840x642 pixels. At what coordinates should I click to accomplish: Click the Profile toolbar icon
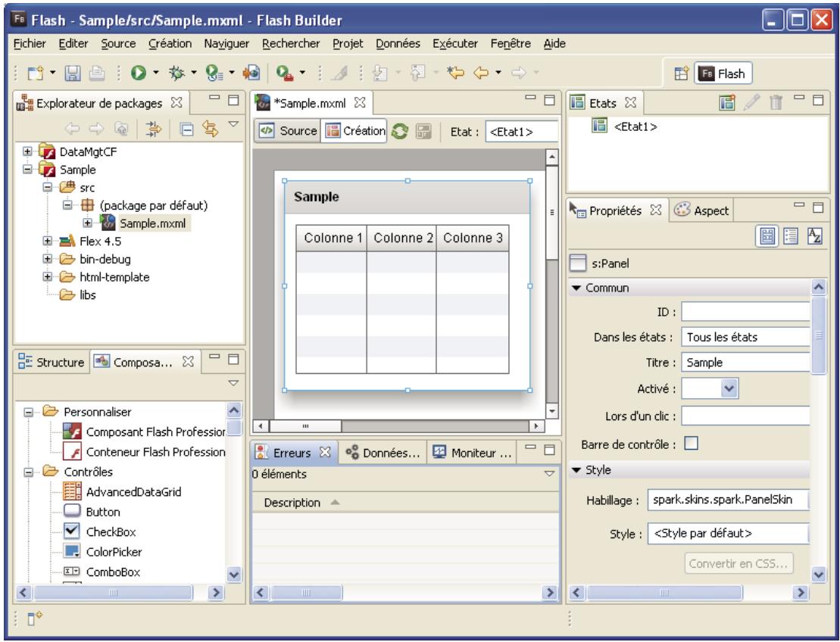[x=214, y=73]
